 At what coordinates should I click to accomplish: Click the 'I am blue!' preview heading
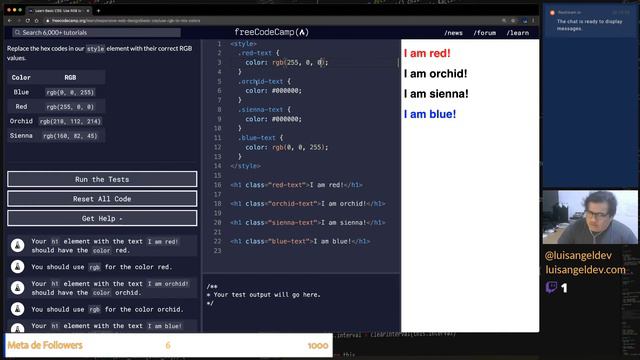(430, 114)
